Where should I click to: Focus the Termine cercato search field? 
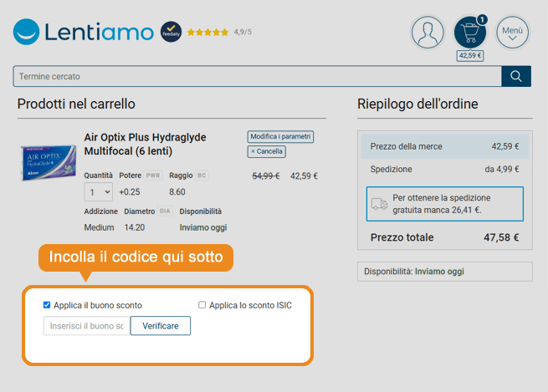point(257,77)
